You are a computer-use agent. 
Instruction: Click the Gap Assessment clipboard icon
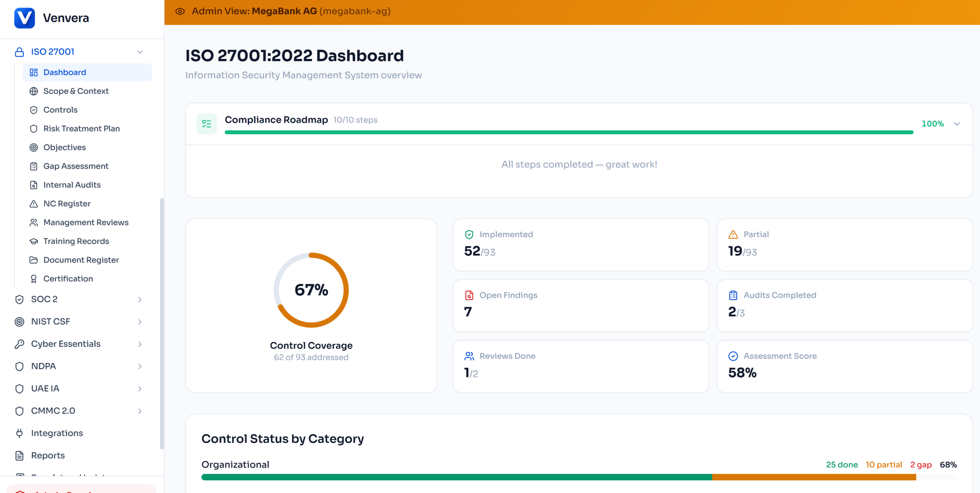pos(34,166)
